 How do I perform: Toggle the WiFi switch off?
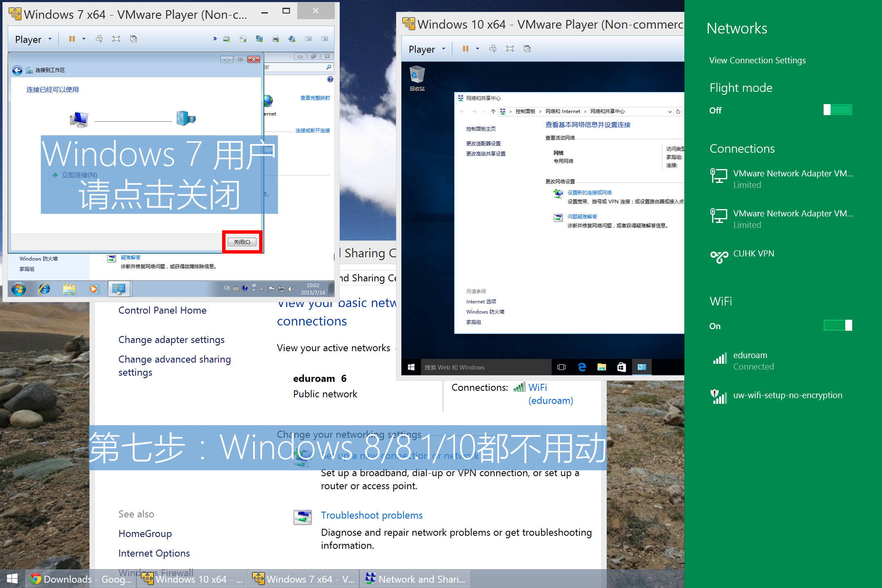pos(837,325)
